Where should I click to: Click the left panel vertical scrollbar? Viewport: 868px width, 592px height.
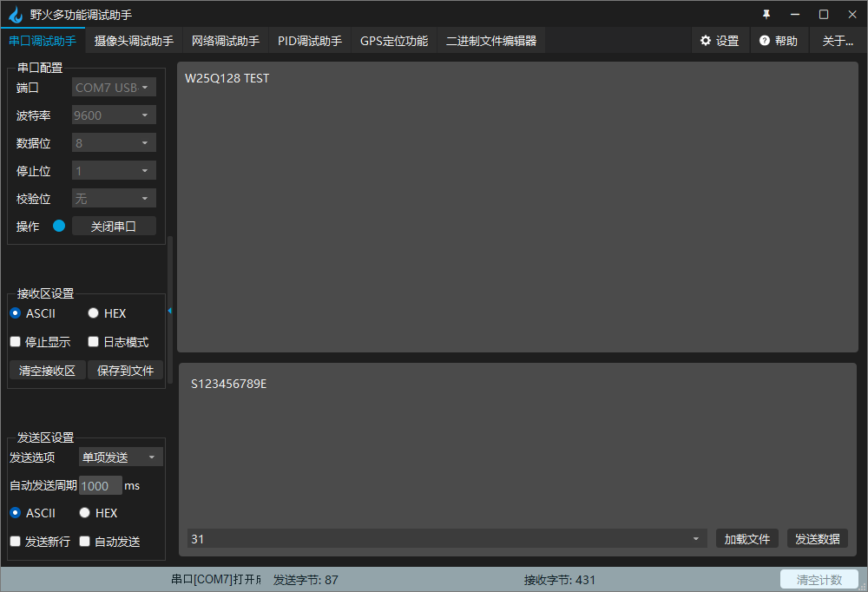pos(170,269)
